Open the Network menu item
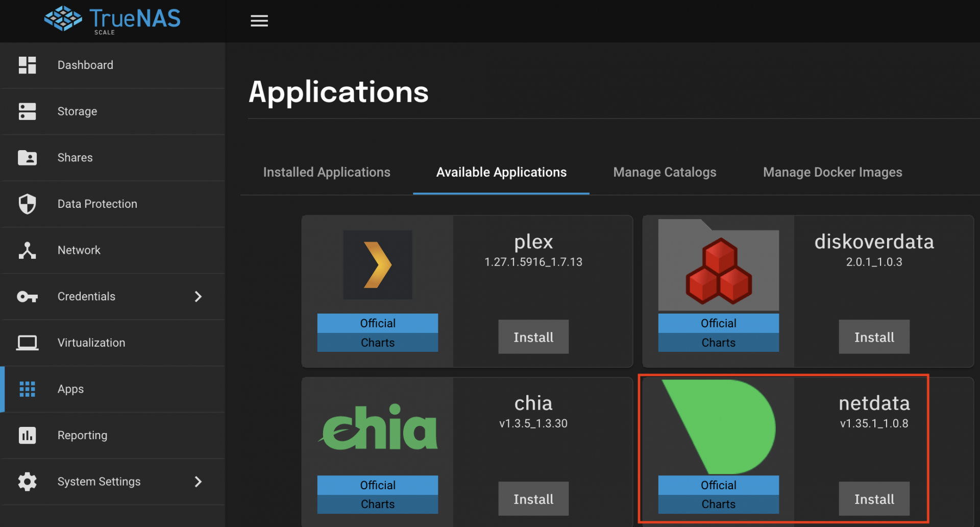Image resolution: width=980 pixels, height=527 pixels. (x=112, y=250)
